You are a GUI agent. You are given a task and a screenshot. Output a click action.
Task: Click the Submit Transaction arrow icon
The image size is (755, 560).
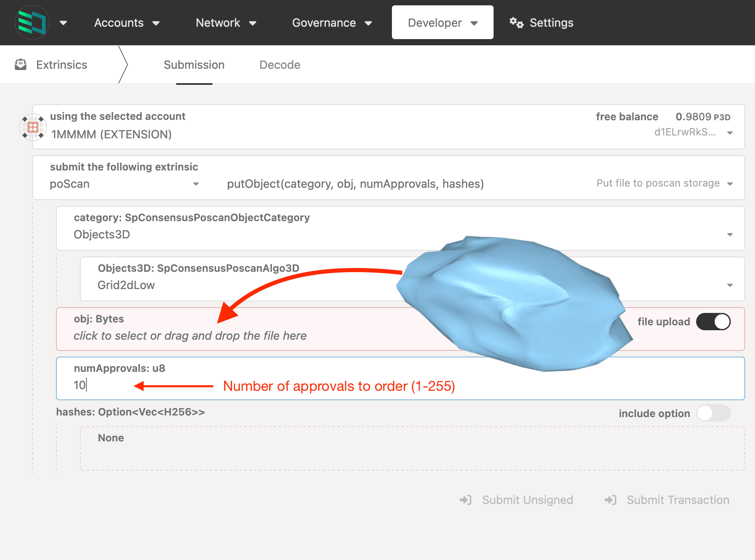coord(610,500)
